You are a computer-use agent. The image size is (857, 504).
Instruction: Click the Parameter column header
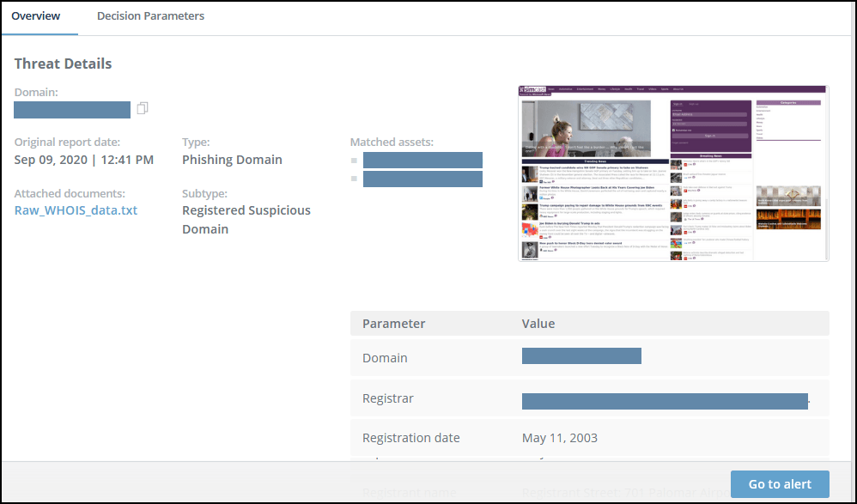(x=393, y=324)
